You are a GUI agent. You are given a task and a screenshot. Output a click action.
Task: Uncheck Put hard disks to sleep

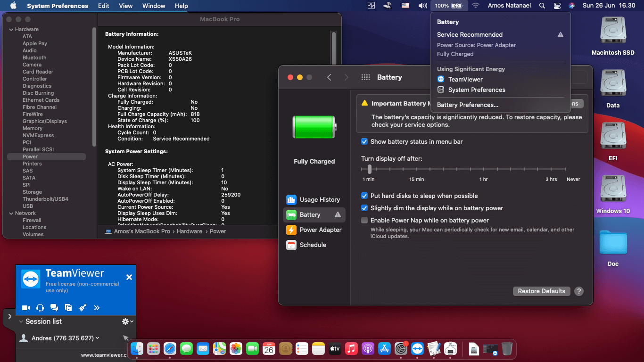click(364, 196)
